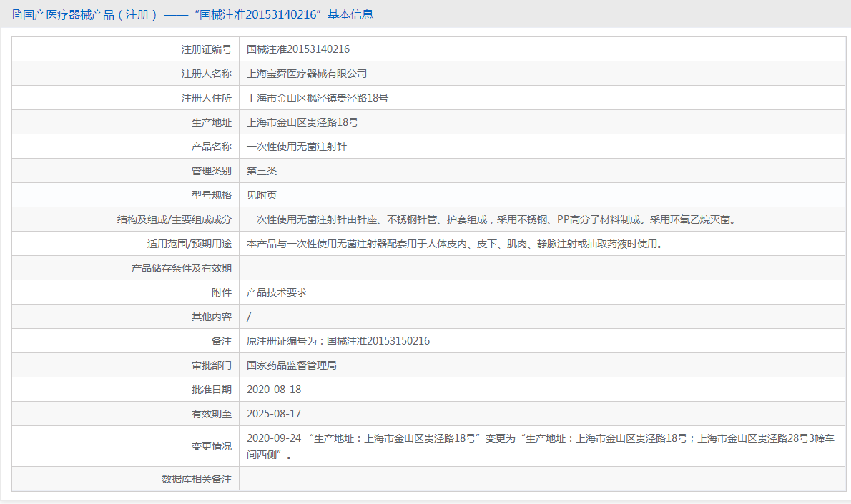The height and width of the screenshot is (504, 851).
Task: Click the page title 国产医疗器械产品（注册）基本信息
Action: tap(198, 14)
